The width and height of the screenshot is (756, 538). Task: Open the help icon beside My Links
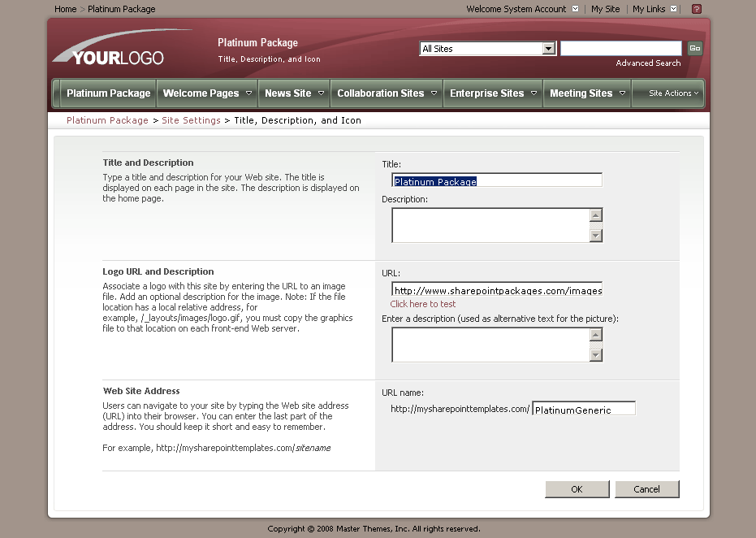695,9
